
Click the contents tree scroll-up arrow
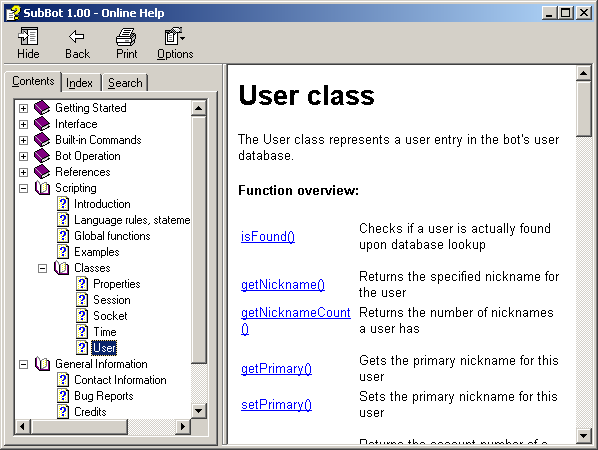(x=198, y=108)
